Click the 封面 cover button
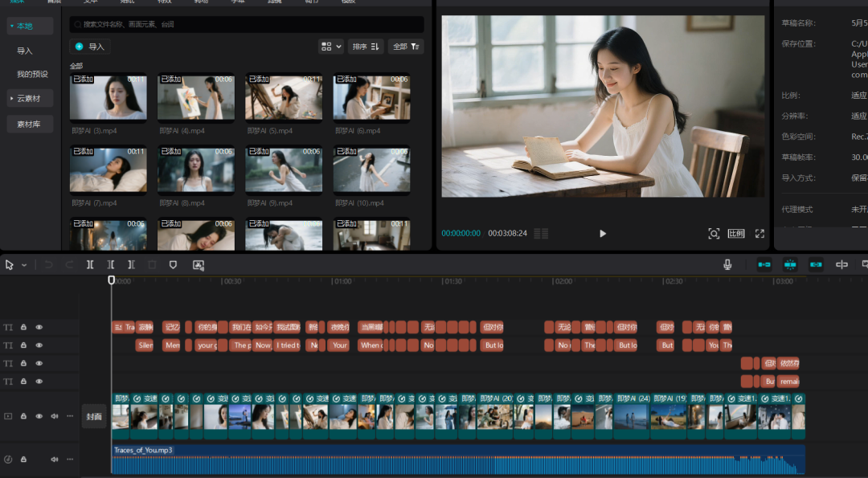868x478 pixels. 94,416
